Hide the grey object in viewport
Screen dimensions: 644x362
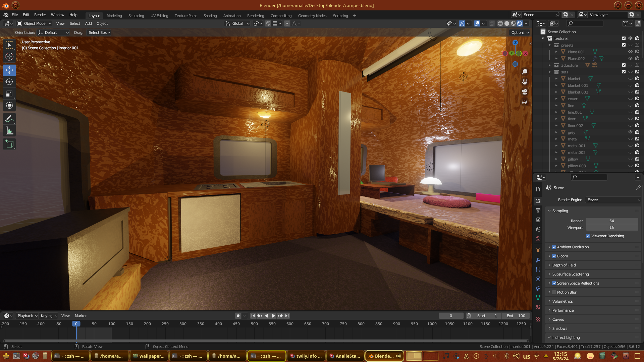[x=630, y=132]
